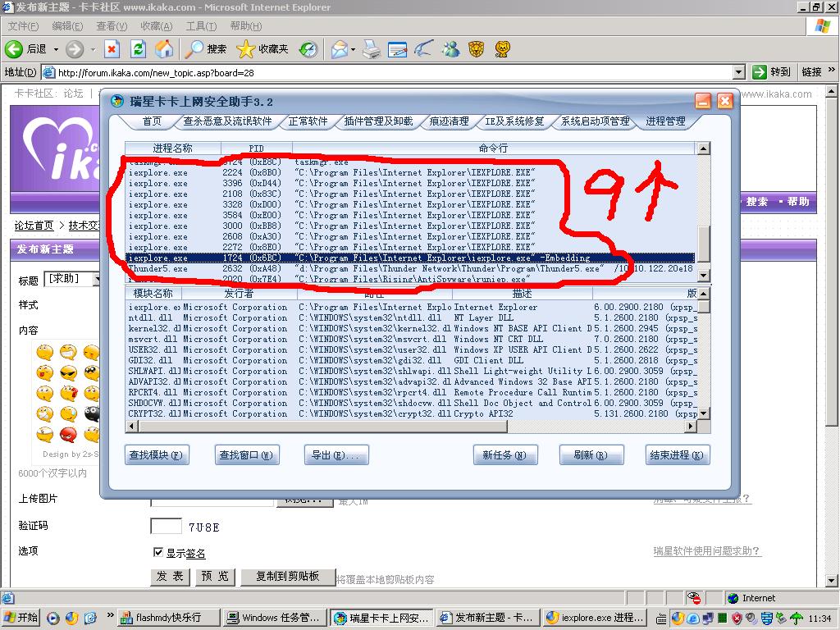The image size is (840, 630).
Task: Insert the black bomb-face emoticon
Action: click(x=92, y=413)
